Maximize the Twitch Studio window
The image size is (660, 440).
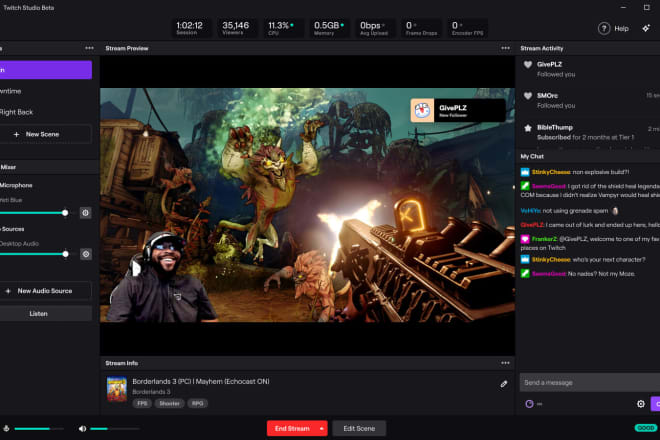pyautogui.click(x=647, y=8)
